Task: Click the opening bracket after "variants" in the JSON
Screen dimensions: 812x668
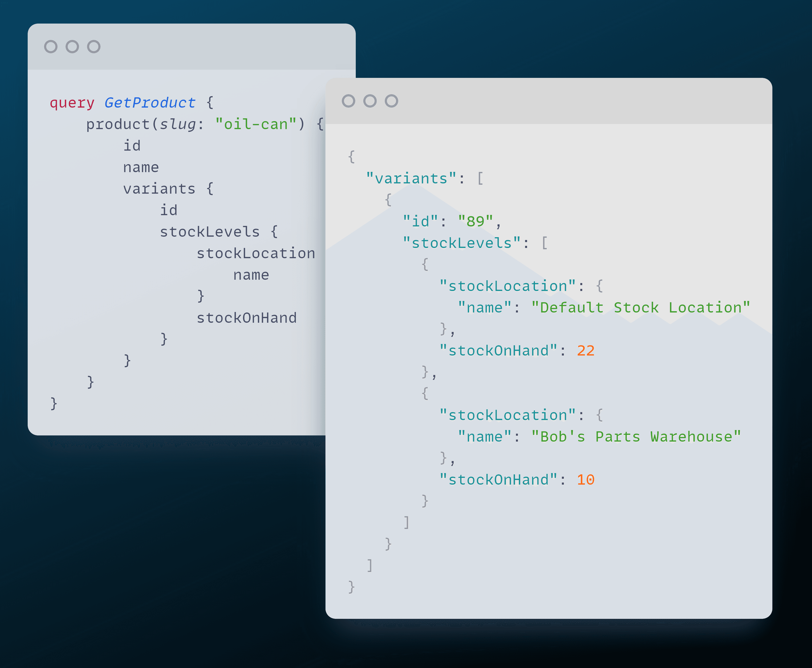Action: point(480,179)
